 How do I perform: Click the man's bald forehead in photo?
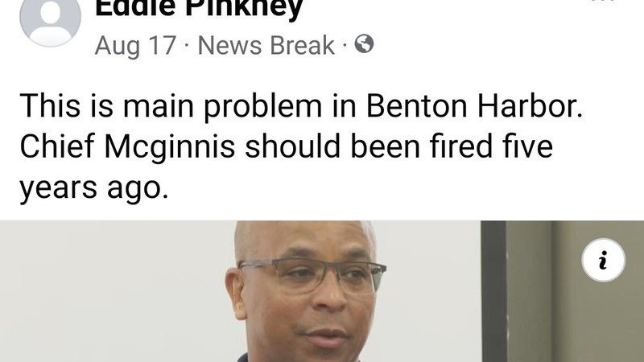point(306,238)
